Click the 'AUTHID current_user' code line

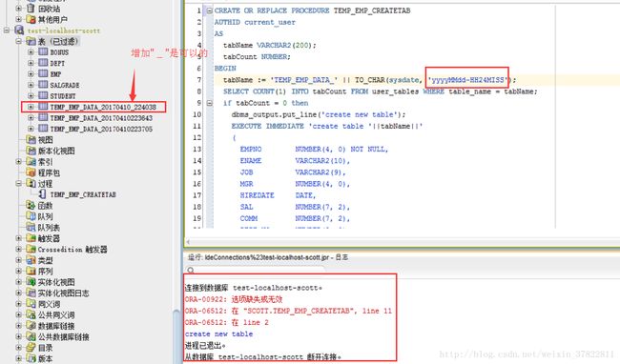[255, 23]
